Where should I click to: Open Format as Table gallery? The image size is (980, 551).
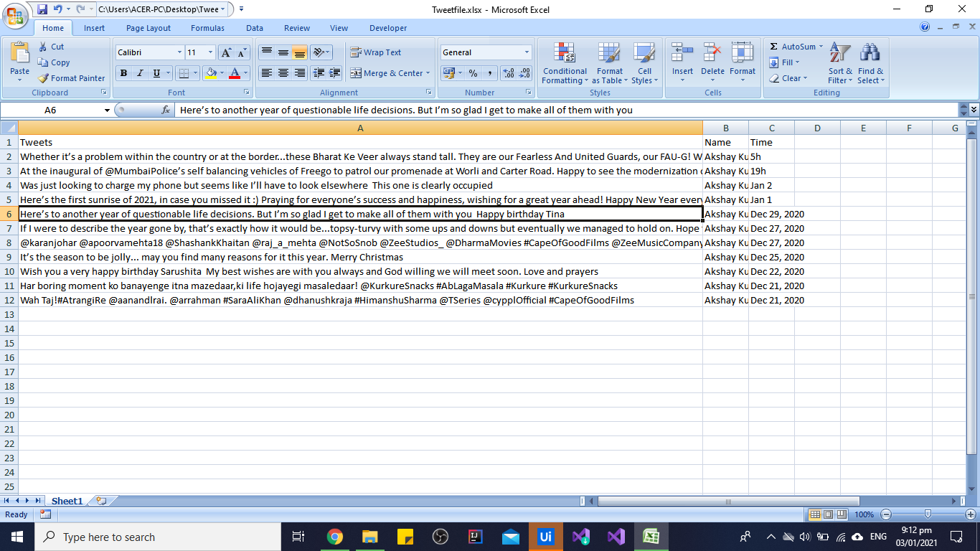click(609, 63)
